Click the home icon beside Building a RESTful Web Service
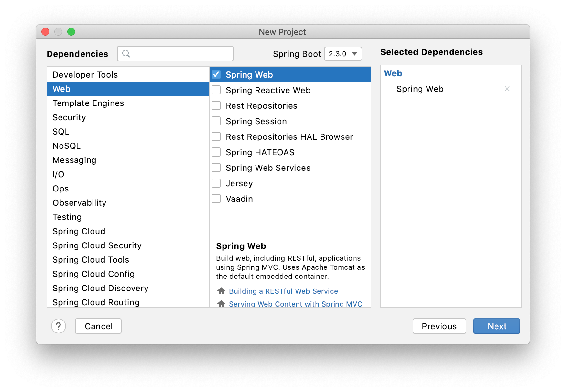 click(x=221, y=291)
